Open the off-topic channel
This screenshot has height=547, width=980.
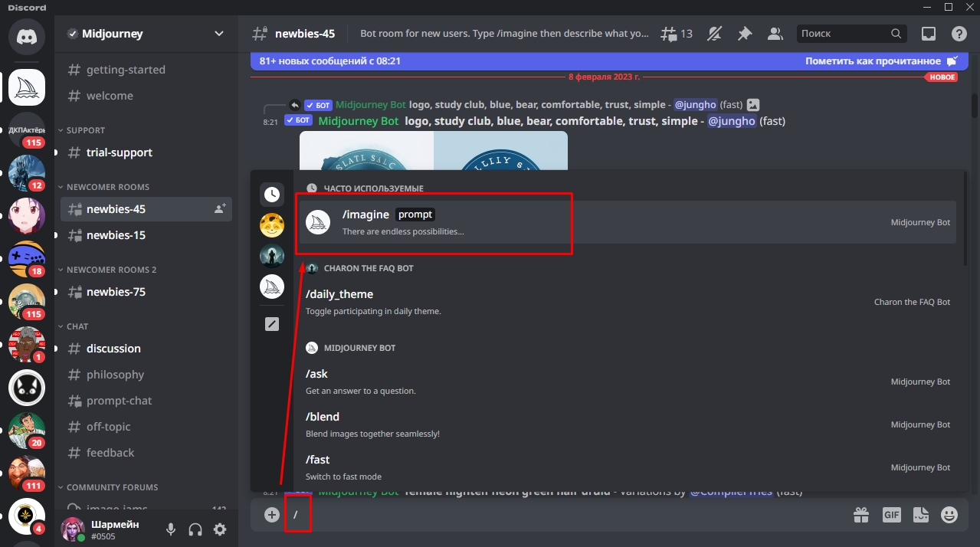click(x=146, y=427)
